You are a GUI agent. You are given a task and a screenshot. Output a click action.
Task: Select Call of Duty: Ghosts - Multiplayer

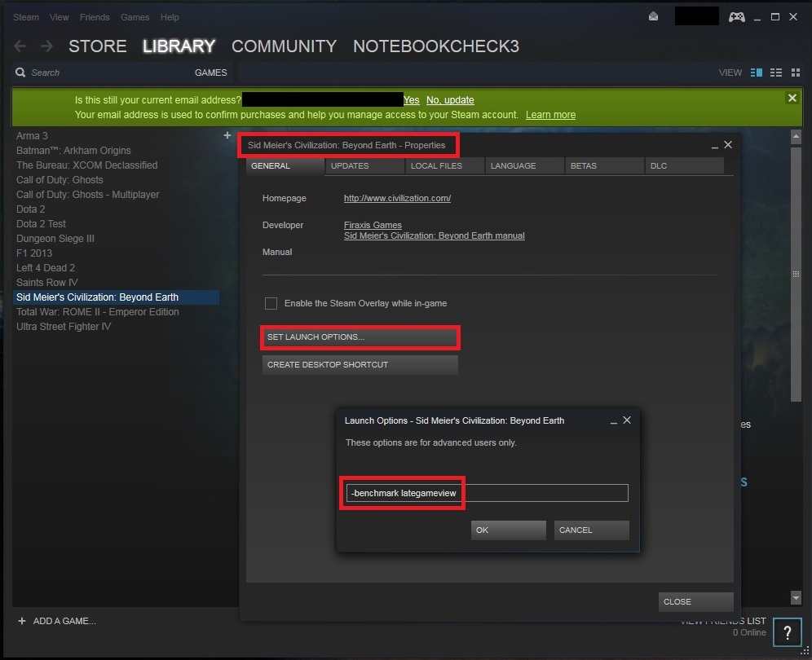[87, 195]
